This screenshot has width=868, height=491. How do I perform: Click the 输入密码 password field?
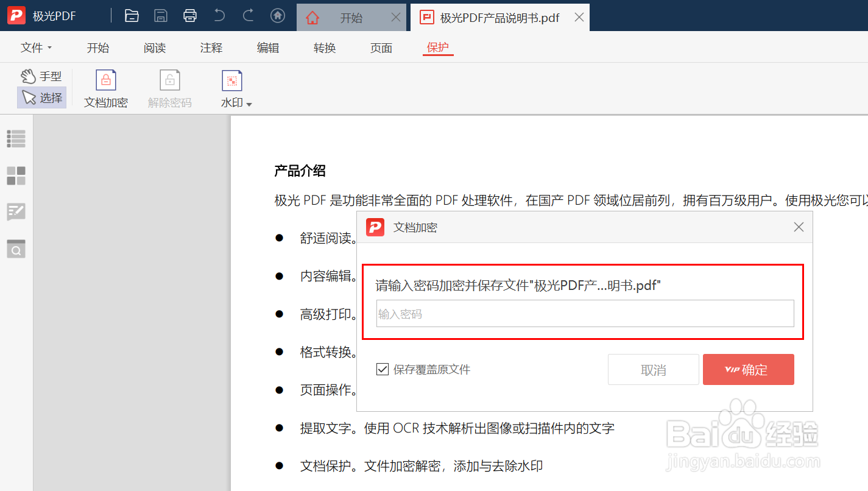[x=585, y=314]
